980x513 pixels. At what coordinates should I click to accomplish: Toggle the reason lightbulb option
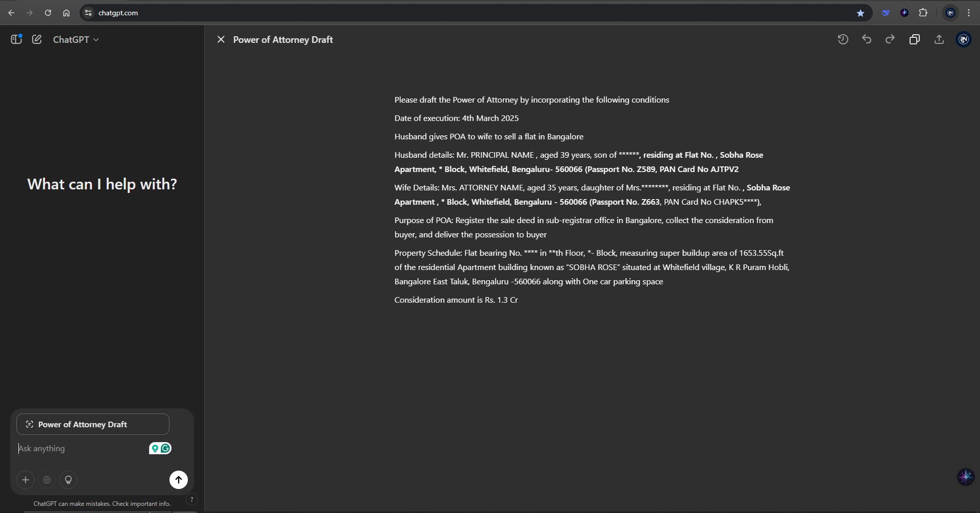[68, 480]
